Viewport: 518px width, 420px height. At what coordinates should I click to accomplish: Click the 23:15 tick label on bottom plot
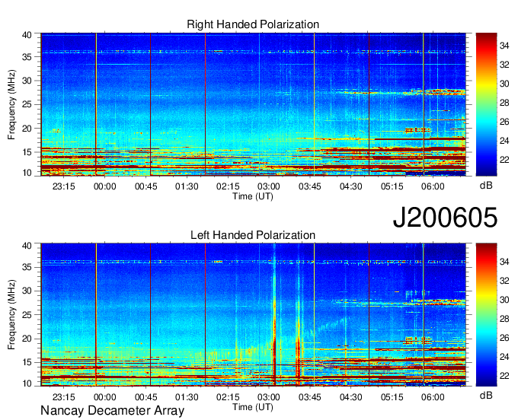click(x=64, y=397)
